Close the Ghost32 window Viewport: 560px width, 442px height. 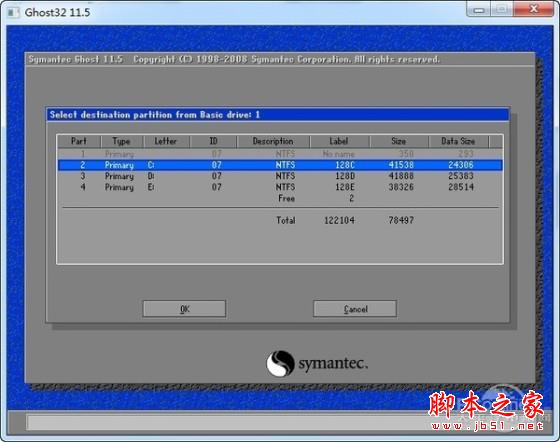[534, 10]
